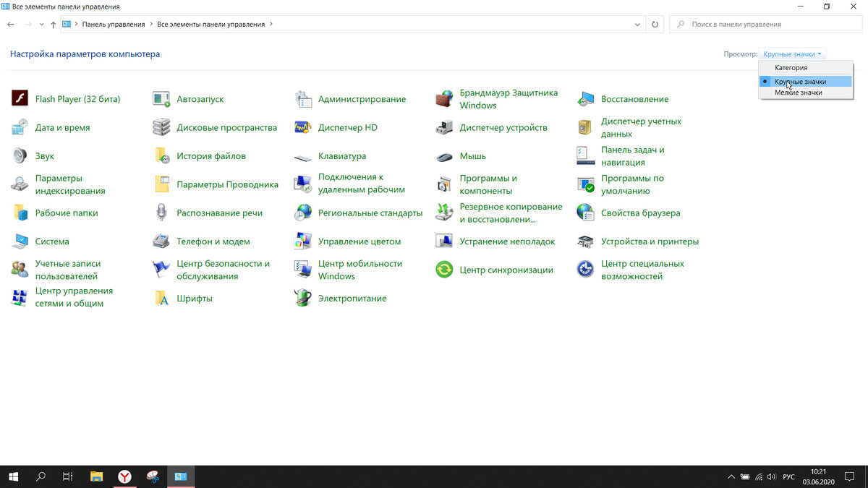This screenshot has height=488, width=868.
Task: Open the Шрифты icon
Action: [x=161, y=298]
